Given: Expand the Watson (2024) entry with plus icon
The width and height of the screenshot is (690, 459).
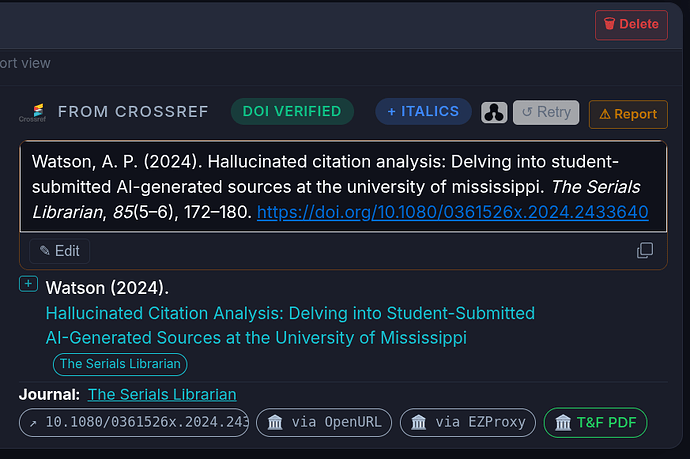Looking at the screenshot, I should point(28,284).
